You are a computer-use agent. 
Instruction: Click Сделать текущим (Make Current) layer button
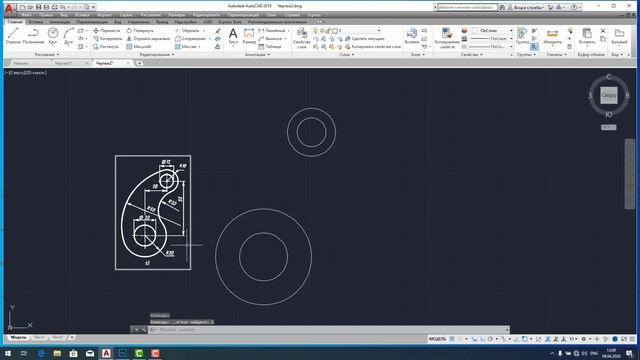click(365, 38)
